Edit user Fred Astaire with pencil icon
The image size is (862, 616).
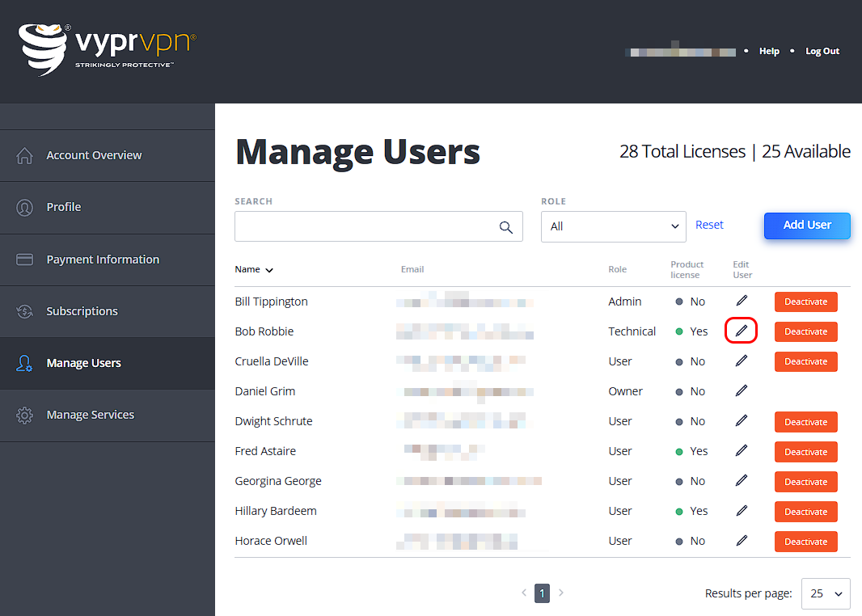click(742, 450)
